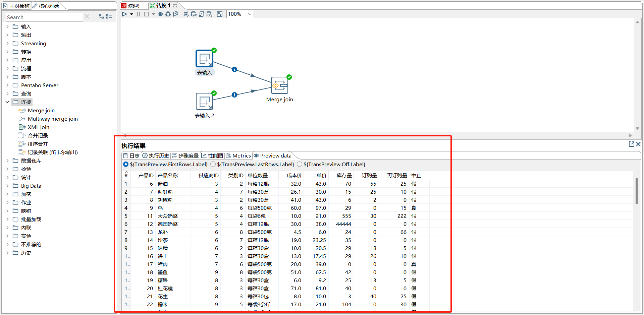Click the verify transformation icon
Viewport: 644px width, 315px height.
click(x=186, y=14)
